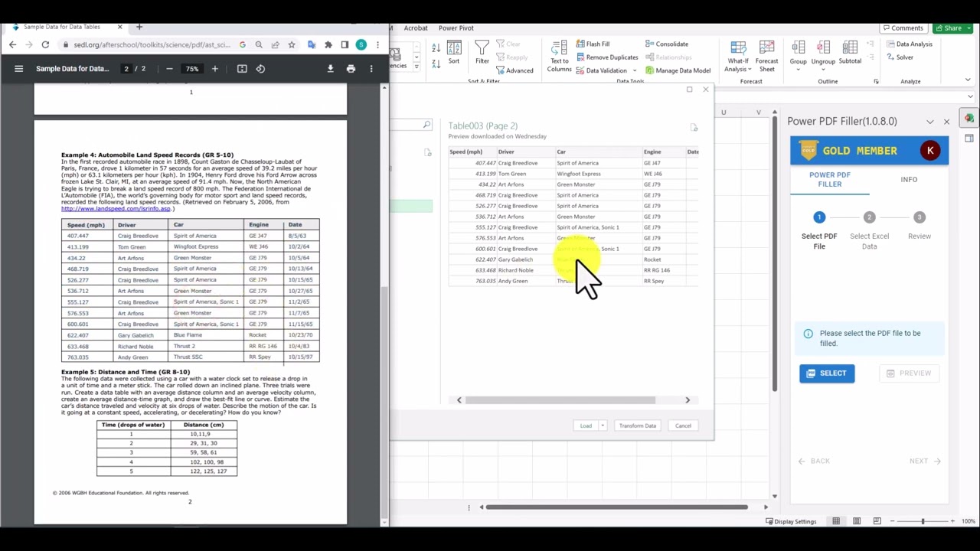This screenshot has height=551, width=980.
Task: Click the PDF zoom percentage 75% field
Action: pos(192,69)
